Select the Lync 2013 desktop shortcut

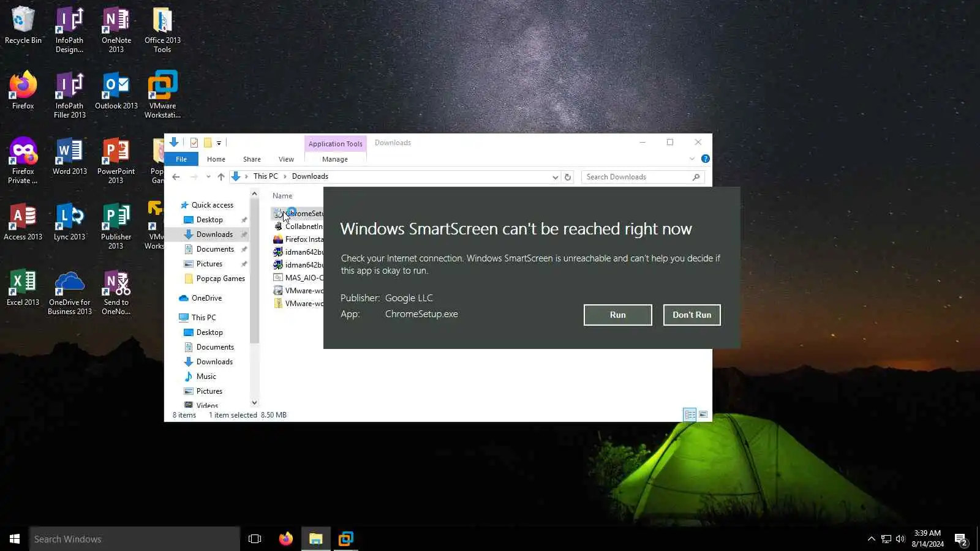coord(69,222)
